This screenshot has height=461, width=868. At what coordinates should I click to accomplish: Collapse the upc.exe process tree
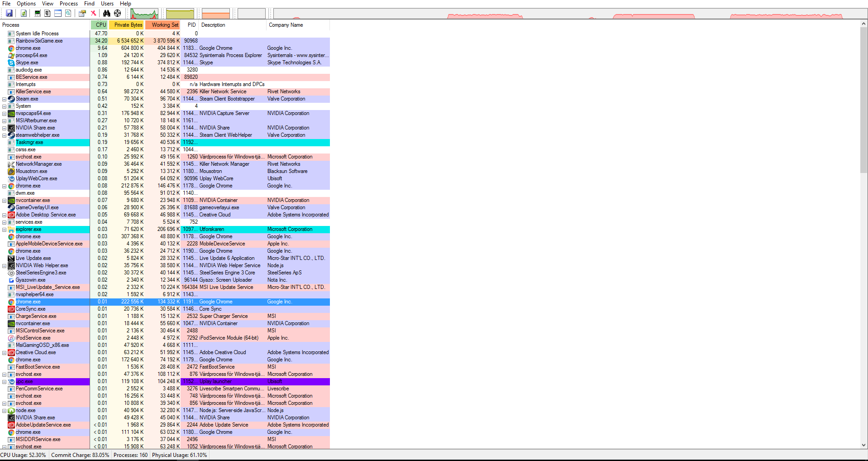coord(4,382)
